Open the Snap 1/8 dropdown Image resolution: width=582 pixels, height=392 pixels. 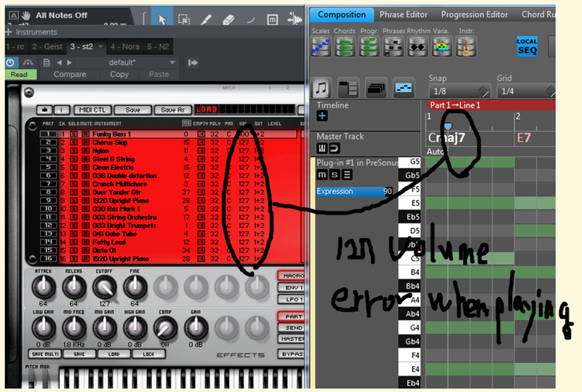[459, 91]
